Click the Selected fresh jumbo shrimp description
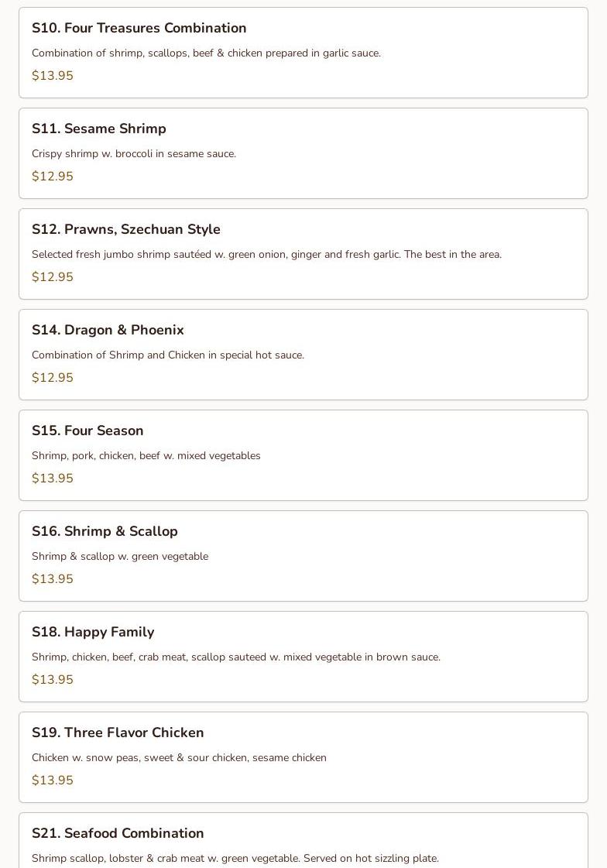Screen dimensions: 607x868 point(266,255)
